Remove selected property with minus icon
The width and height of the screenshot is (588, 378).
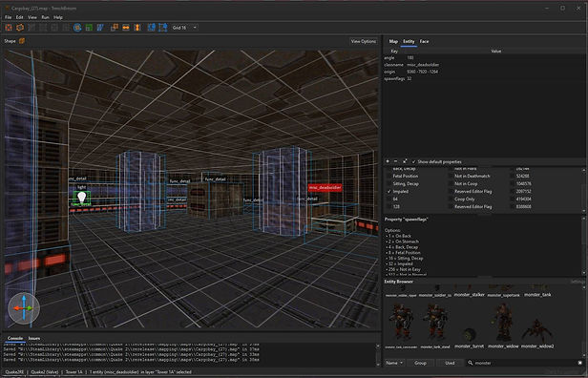tap(396, 161)
